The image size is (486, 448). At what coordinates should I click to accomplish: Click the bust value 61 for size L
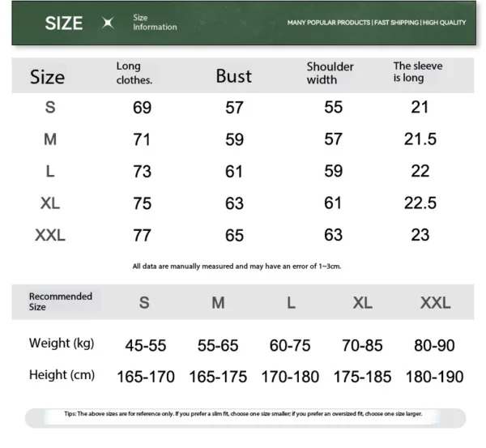pos(234,172)
